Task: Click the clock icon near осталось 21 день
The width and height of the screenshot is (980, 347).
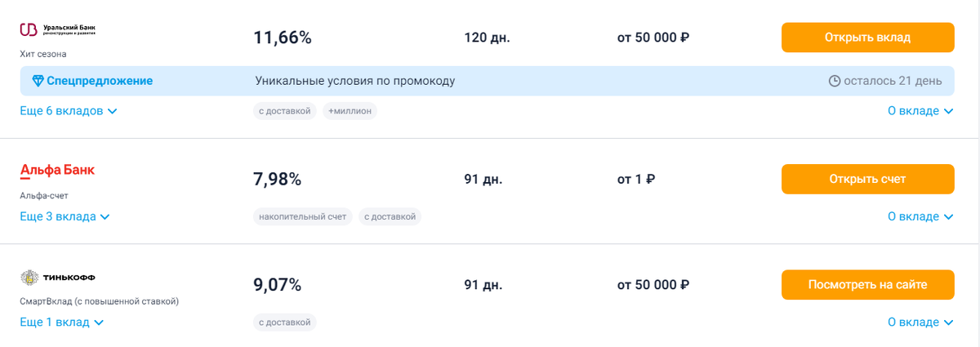Action: click(x=835, y=81)
